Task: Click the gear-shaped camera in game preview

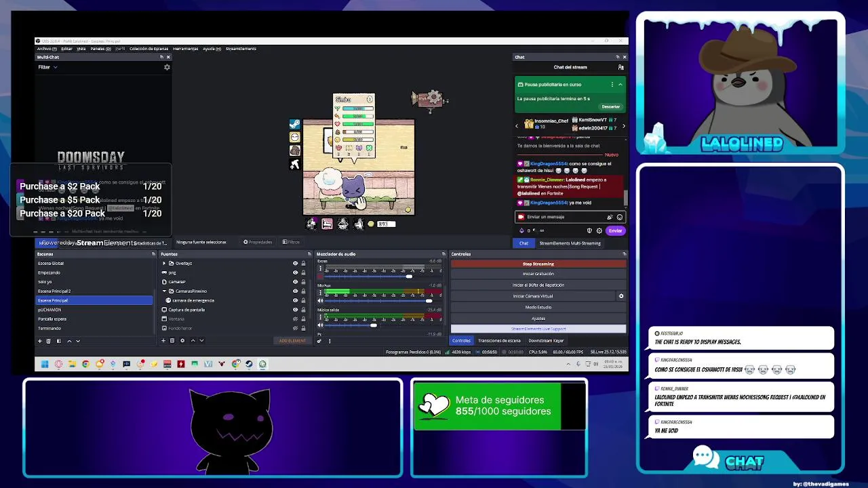Action: point(431,99)
